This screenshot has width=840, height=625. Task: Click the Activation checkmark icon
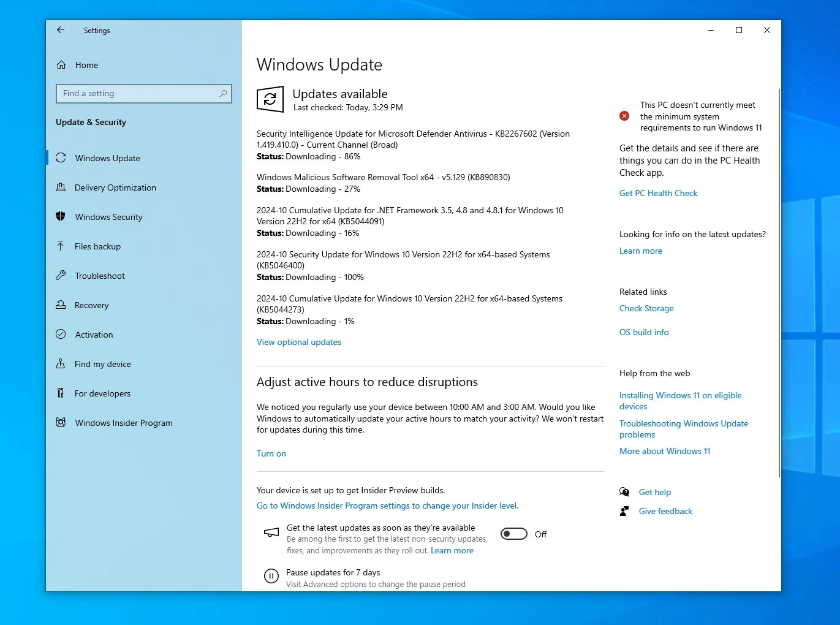coord(61,334)
